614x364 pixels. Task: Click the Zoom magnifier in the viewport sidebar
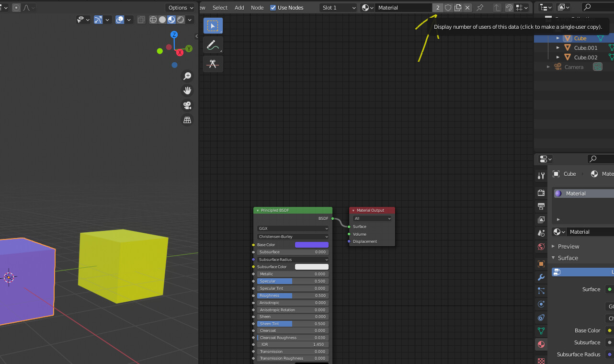point(187,76)
